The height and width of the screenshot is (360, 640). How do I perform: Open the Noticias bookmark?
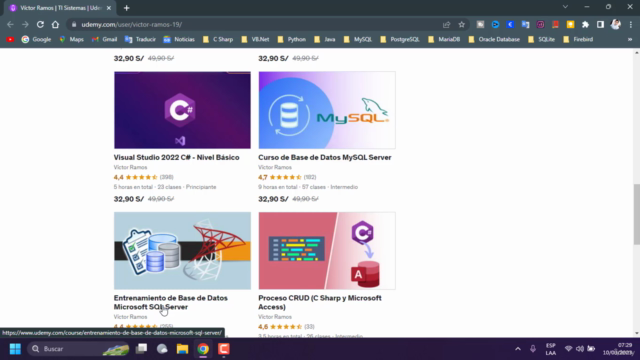(x=179, y=39)
